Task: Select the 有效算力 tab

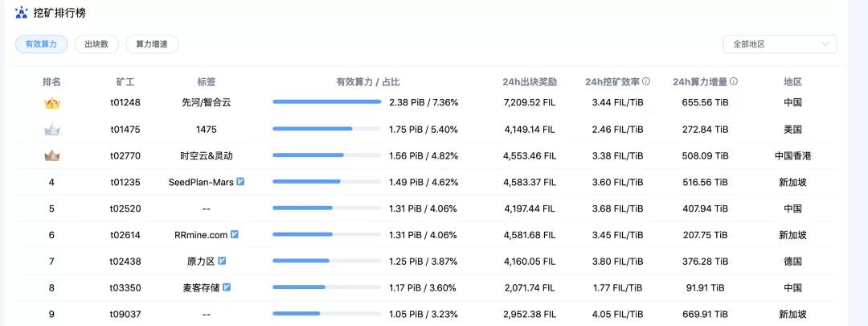Action: pyautogui.click(x=41, y=44)
